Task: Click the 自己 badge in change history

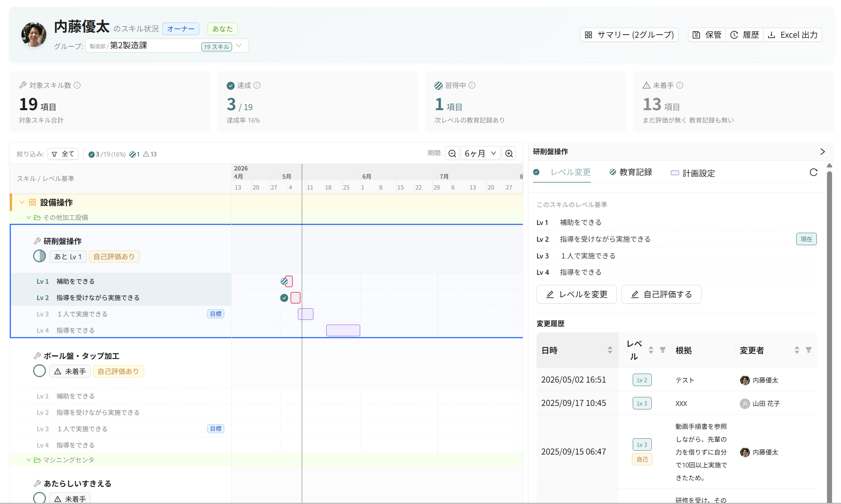Action: tap(642, 459)
